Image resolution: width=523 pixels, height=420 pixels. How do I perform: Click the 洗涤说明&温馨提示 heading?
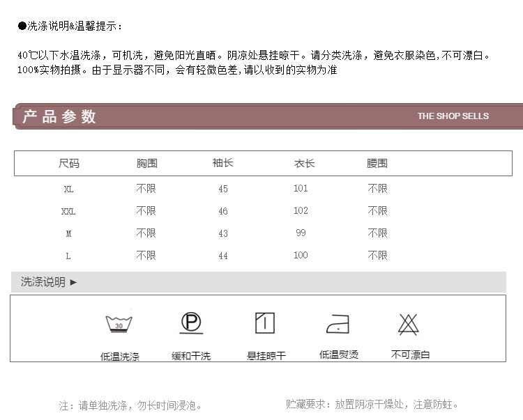[x=70, y=26]
